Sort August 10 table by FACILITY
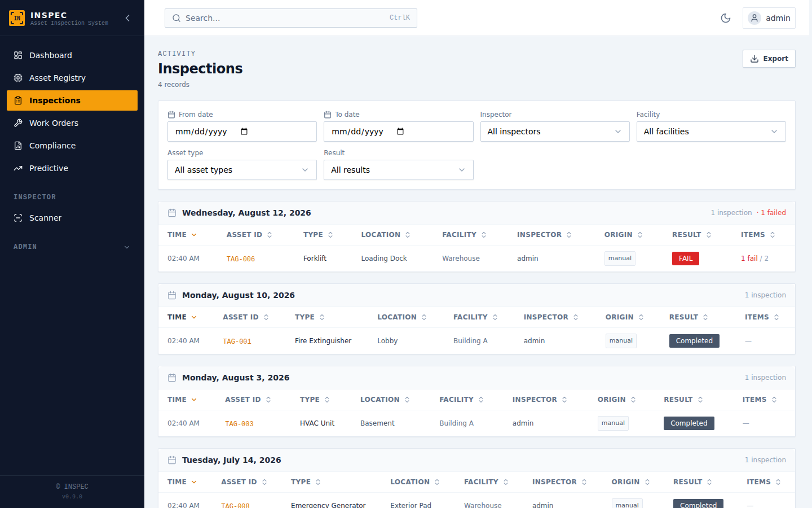 [475, 317]
